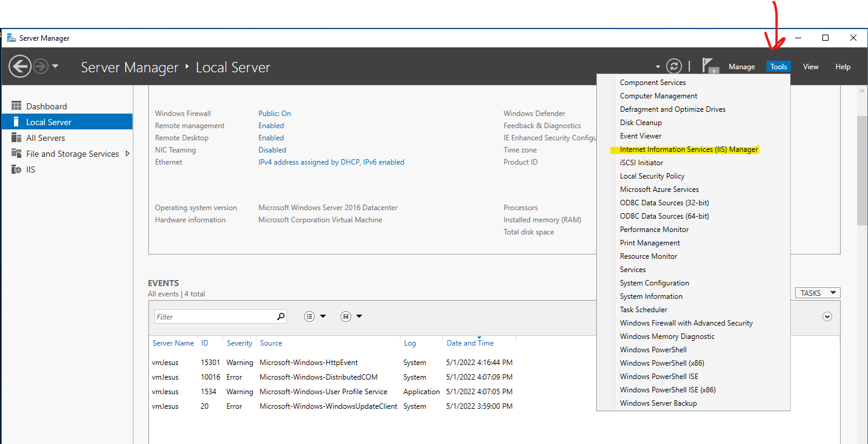Select Local Server in the left pane
The width and height of the screenshot is (868, 444).
[x=66, y=122]
